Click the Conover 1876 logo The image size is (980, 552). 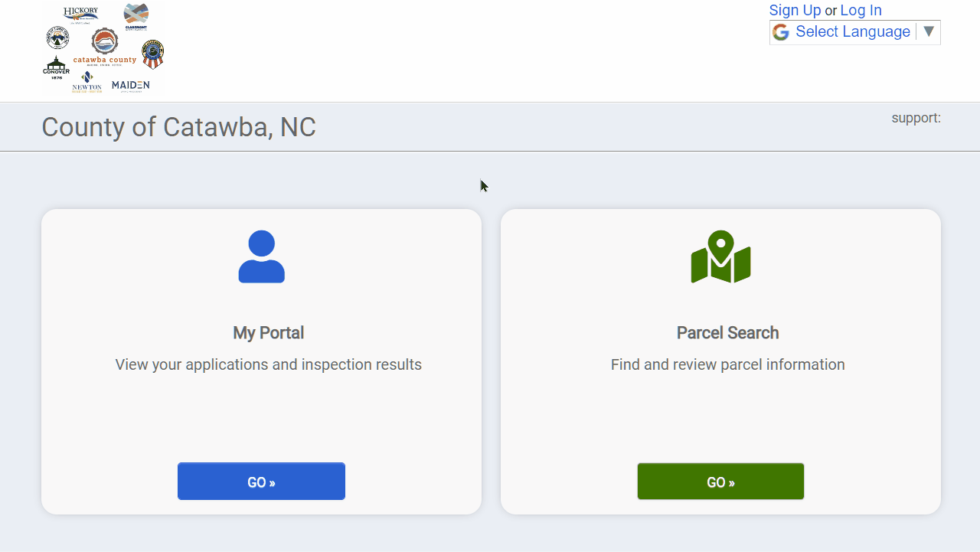click(57, 68)
